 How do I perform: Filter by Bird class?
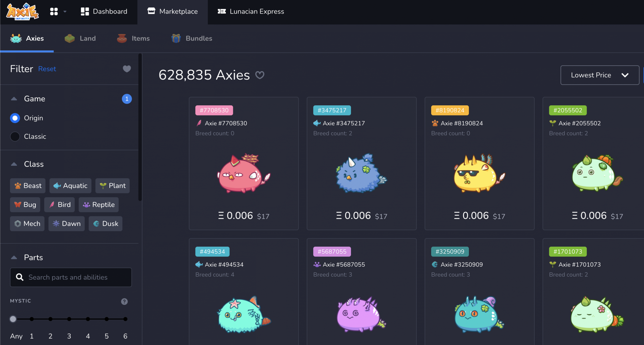point(60,205)
